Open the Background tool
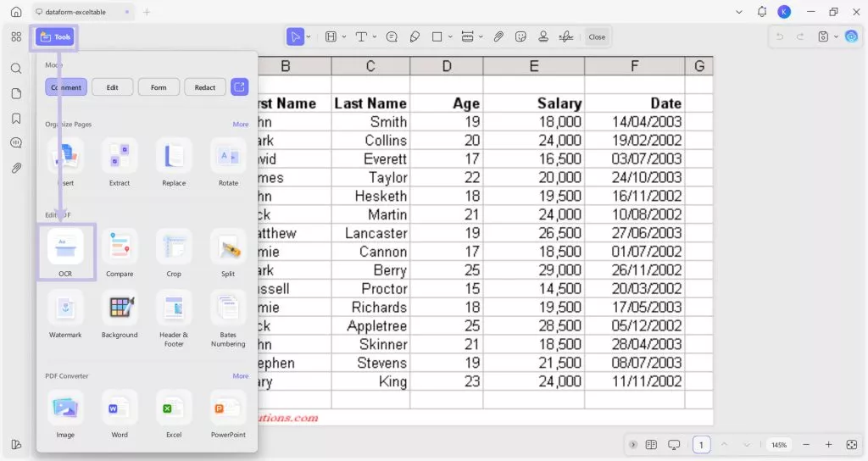The width and height of the screenshot is (868, 461). [120, 314]
